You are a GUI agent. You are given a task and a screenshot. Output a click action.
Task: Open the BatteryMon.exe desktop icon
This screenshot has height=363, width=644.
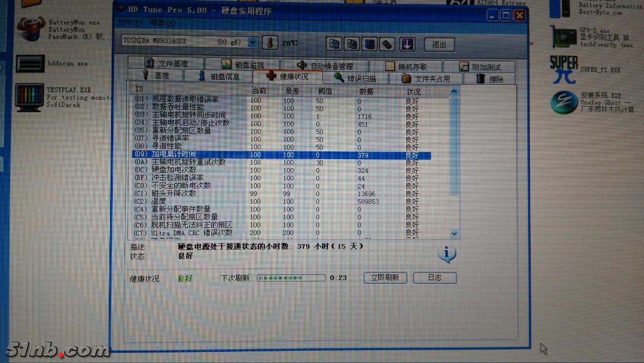coord(31,30)
